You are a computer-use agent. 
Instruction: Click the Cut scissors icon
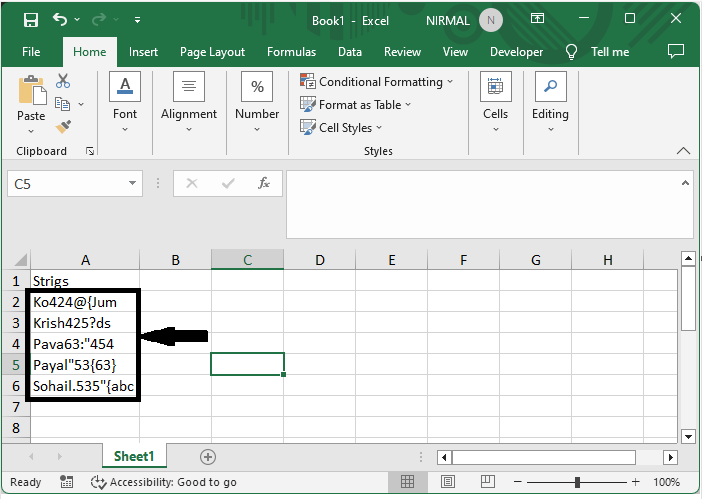tap(63, 81)
